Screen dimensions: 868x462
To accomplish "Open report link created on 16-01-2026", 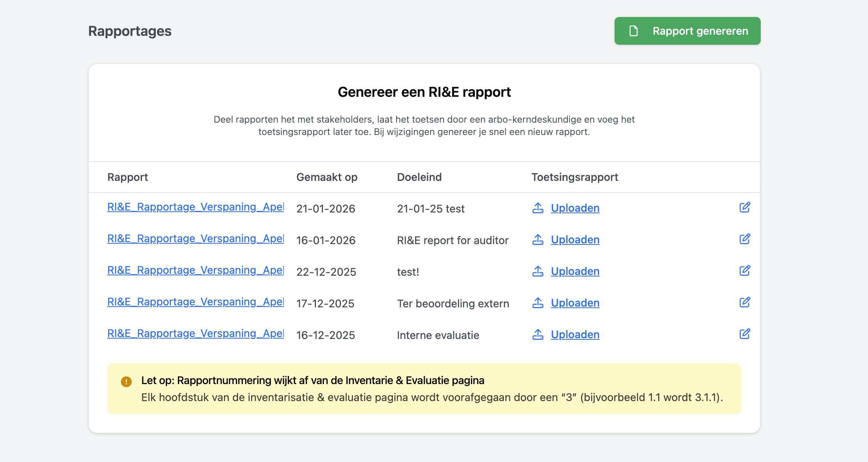I will pos(196,239).
